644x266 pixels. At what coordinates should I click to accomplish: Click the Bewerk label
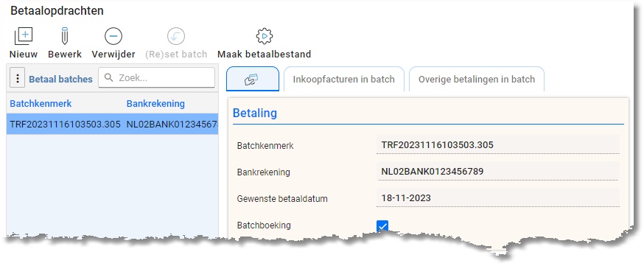click(65, 55)
